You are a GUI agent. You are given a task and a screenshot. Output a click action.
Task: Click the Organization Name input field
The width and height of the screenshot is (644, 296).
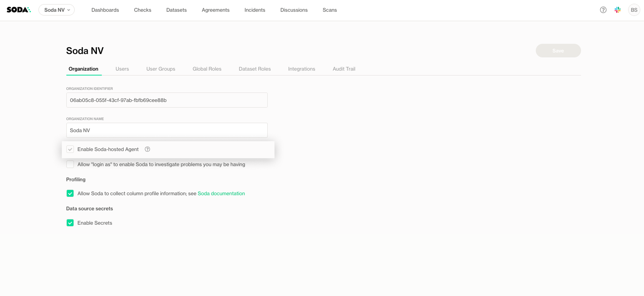167,130
